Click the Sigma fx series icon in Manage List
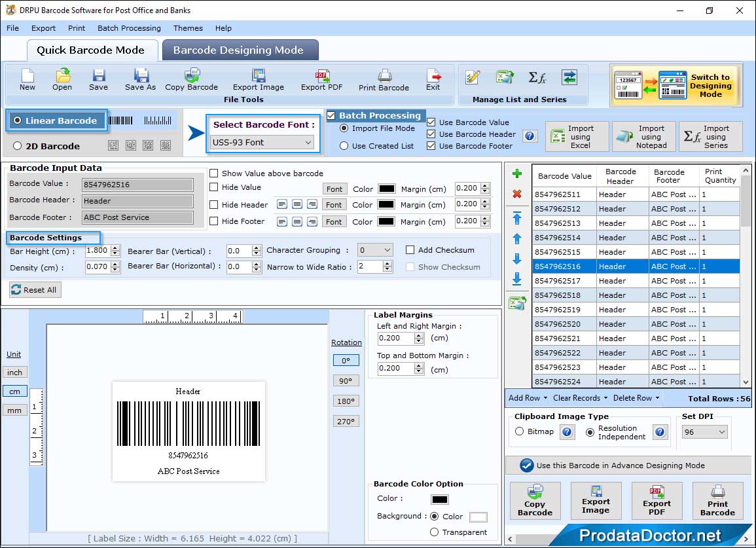This screenshot has height=548, width=756. click(x=537, y=77)
